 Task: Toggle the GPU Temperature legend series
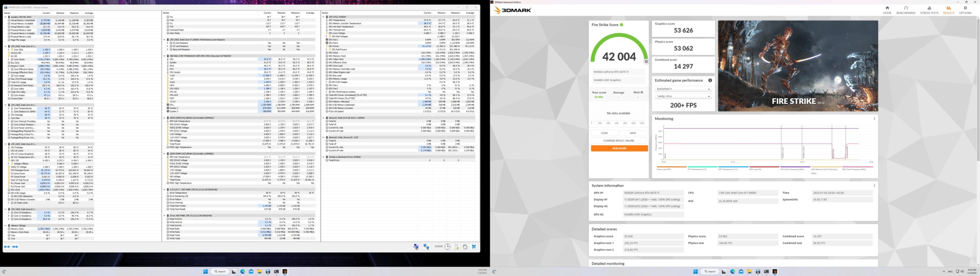(733, 169)
